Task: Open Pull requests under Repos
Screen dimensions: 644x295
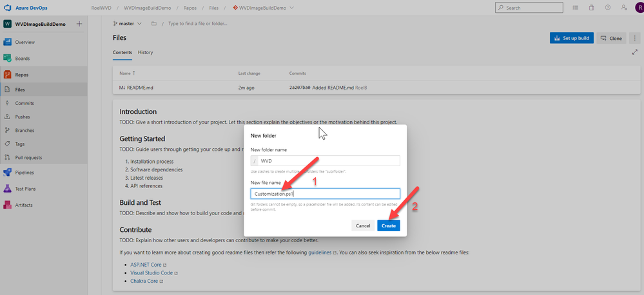Action: (x=28, y=158)
